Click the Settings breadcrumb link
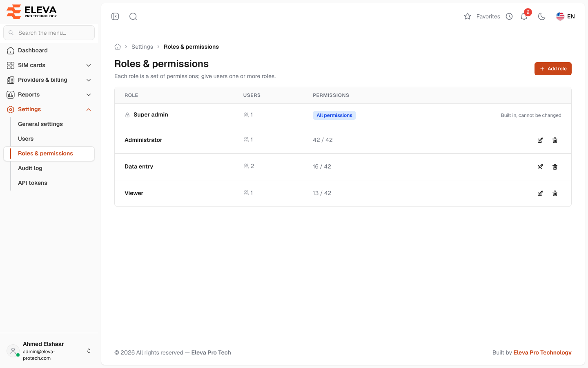This screenshot has height=368, width=588. point(142,47)
